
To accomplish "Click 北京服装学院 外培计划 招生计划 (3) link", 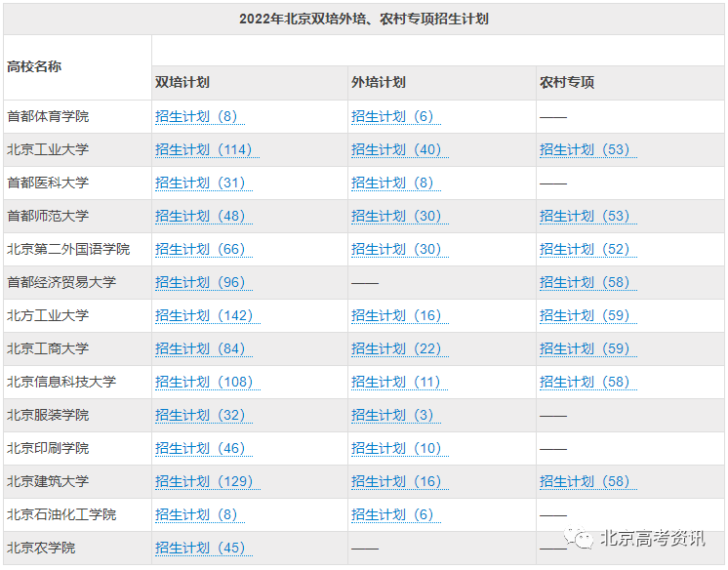I will coord(392,416).
